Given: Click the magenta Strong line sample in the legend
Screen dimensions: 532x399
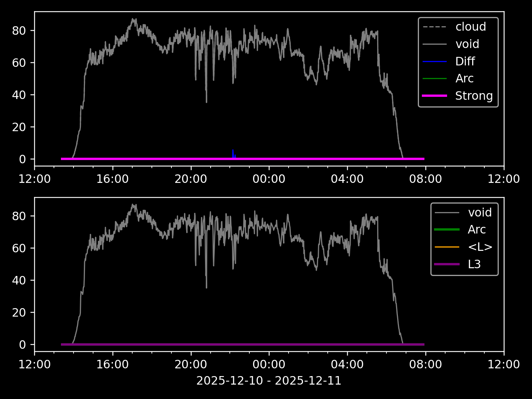Looking at the screenshot, I should [x=434, y=96].
